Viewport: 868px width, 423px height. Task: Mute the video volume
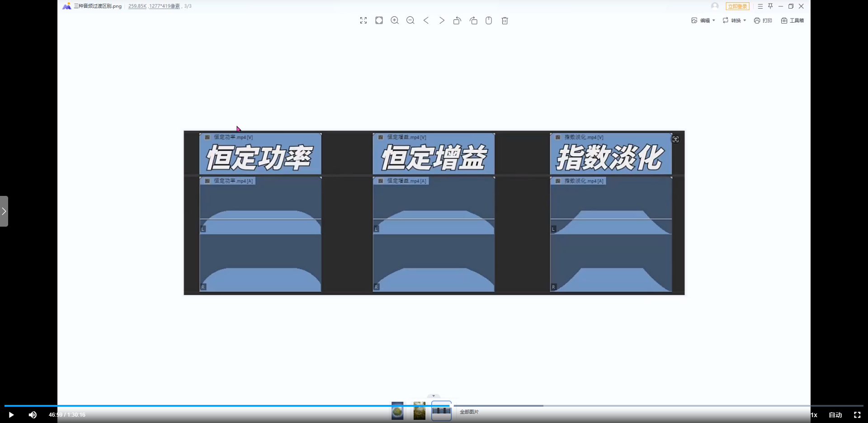click(33, 415)
